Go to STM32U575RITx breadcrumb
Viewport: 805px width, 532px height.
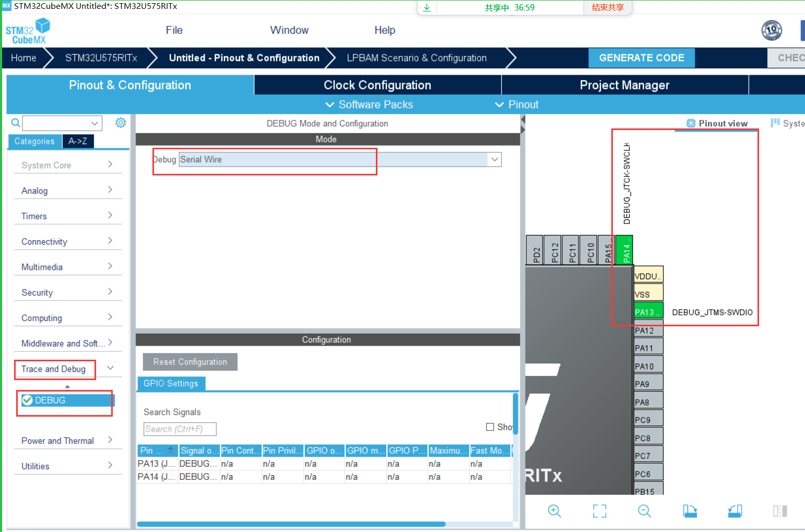pyautogui.click(x=101, y=58)
